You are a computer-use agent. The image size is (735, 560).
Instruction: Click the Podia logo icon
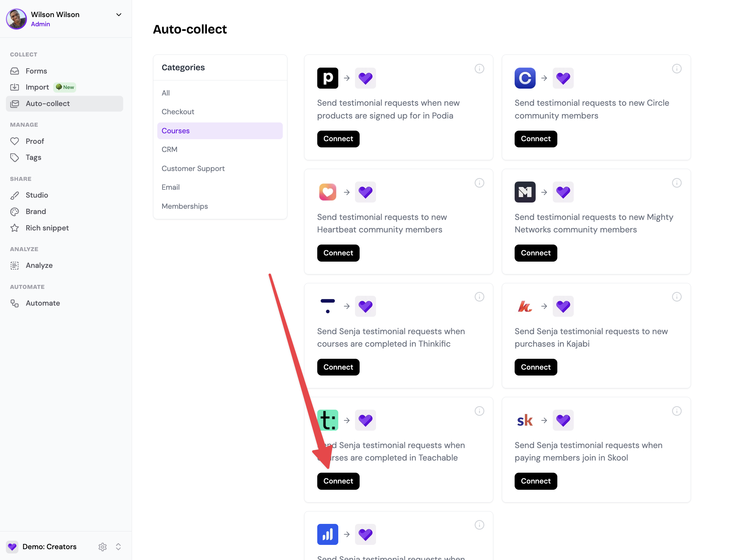point(327,78)
